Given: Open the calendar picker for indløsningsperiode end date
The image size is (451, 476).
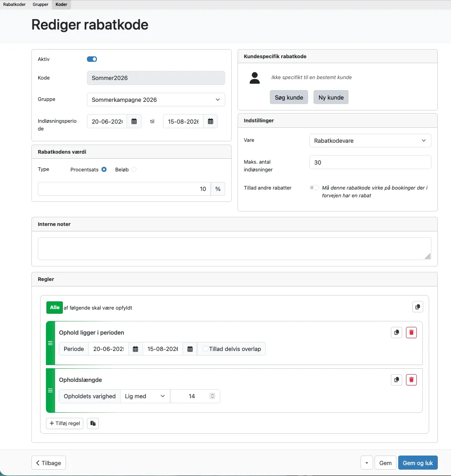Looking at the screenshot, I should [210, 121].
